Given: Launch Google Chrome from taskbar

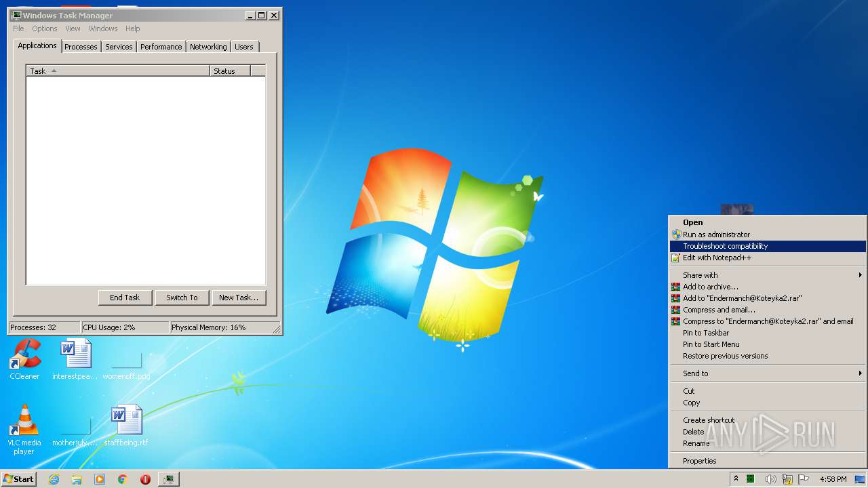Looking at the screenshot, I should pyautogui.click(x=123, y=479).
